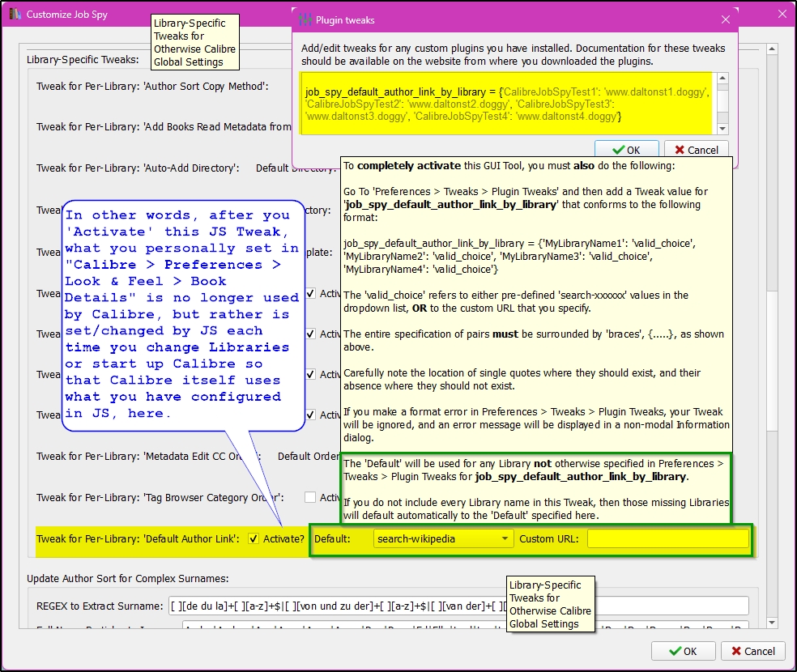
Task: Click the 'REGEX to Extract Surname:' label
Action: (x=100, y=606)
